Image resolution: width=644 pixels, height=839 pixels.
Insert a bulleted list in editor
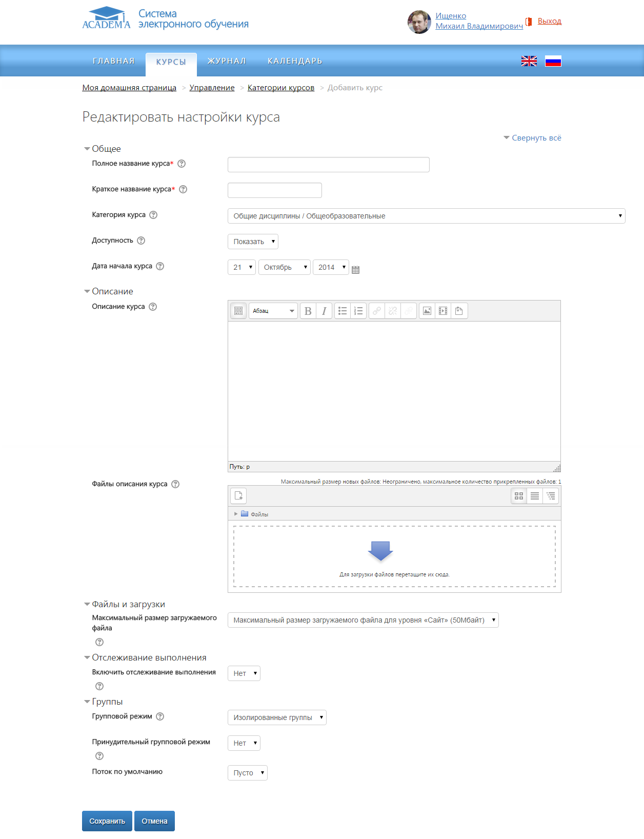tap(343, 311)
